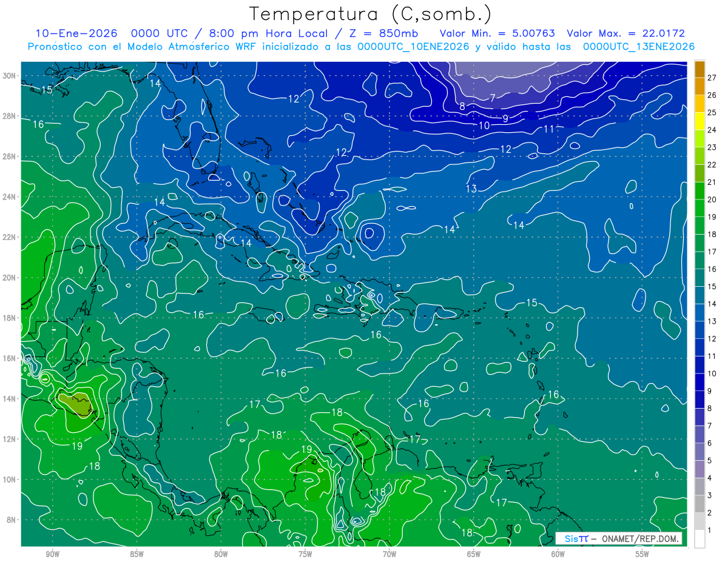Click the contour label 13 on the map

click(471, 189)
